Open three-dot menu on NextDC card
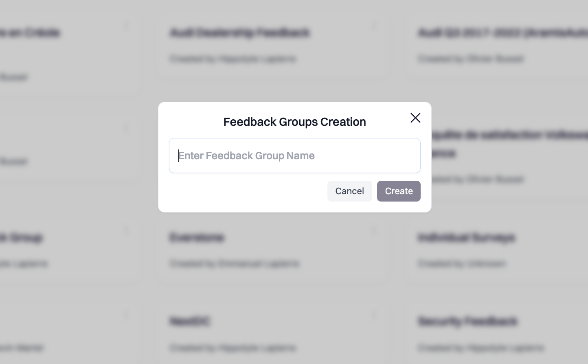 [x=374, y=315]
